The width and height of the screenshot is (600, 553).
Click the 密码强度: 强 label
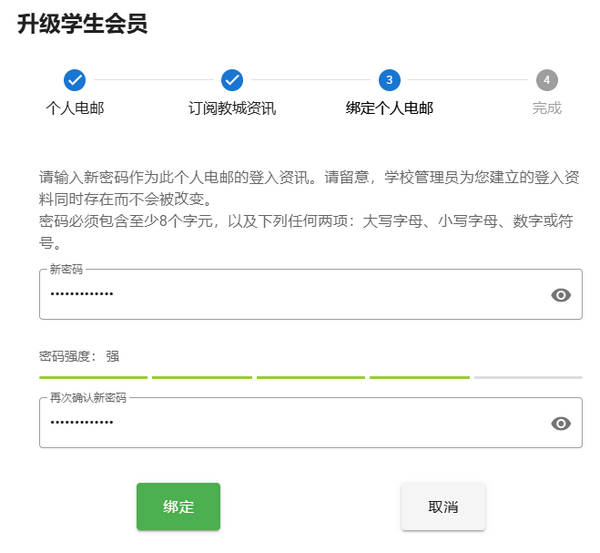tap(79, 356)
